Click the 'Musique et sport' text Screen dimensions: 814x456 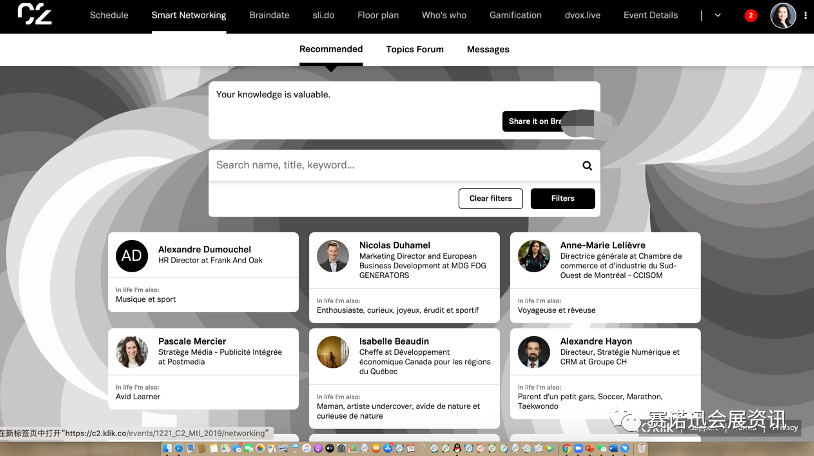(x=146, y=299)
